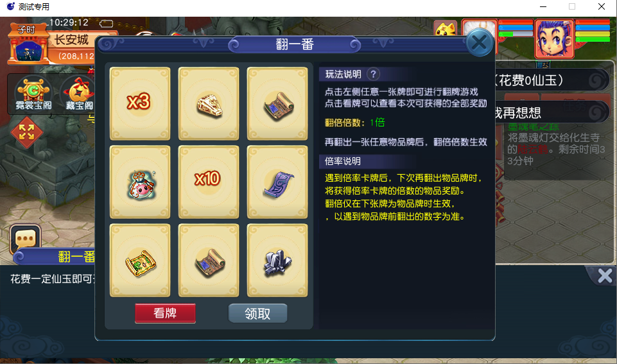Image resolution: width=617 pixels, height=364 pixels.
Task: Select the x10 multiplier card
Action: [209, 182]
